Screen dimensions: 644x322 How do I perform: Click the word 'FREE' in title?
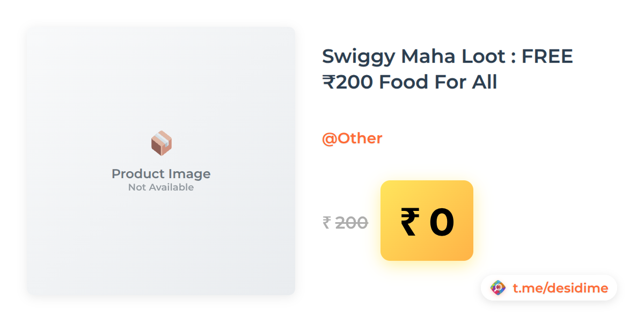click(547, 56)
